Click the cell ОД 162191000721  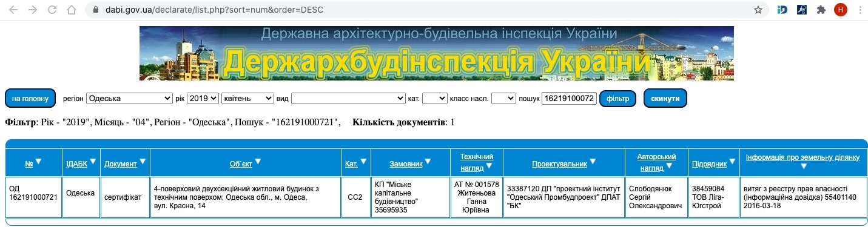pyautogui.click(x=33, y=197)
